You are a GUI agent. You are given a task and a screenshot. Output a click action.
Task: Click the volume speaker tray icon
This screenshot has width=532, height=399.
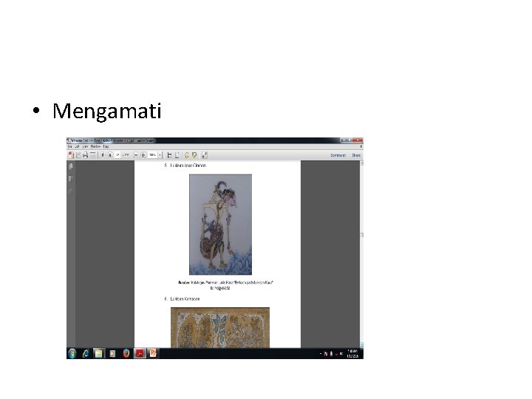pyautogui.click(x=341, y=354)
